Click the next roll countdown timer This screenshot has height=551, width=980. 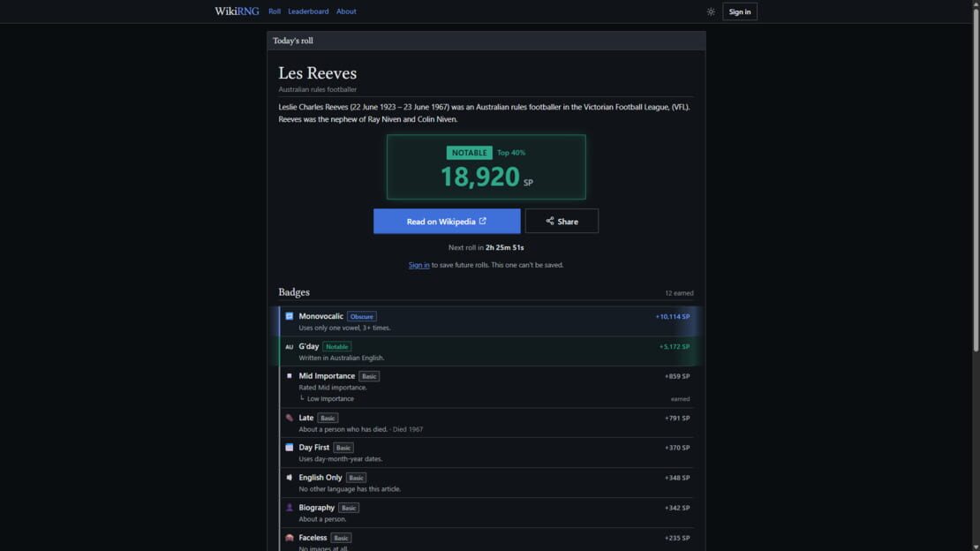(x=504, y=247)
